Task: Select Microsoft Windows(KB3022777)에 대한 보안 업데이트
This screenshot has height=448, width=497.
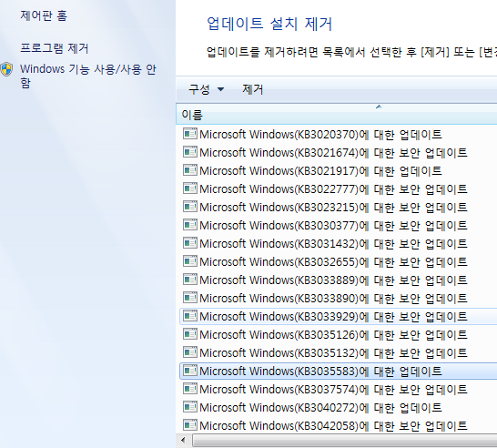Action: pyautogui.click(x=333, y=189)
